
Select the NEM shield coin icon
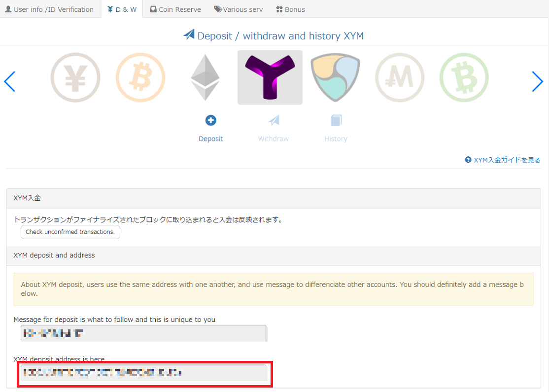coord(335,77)
